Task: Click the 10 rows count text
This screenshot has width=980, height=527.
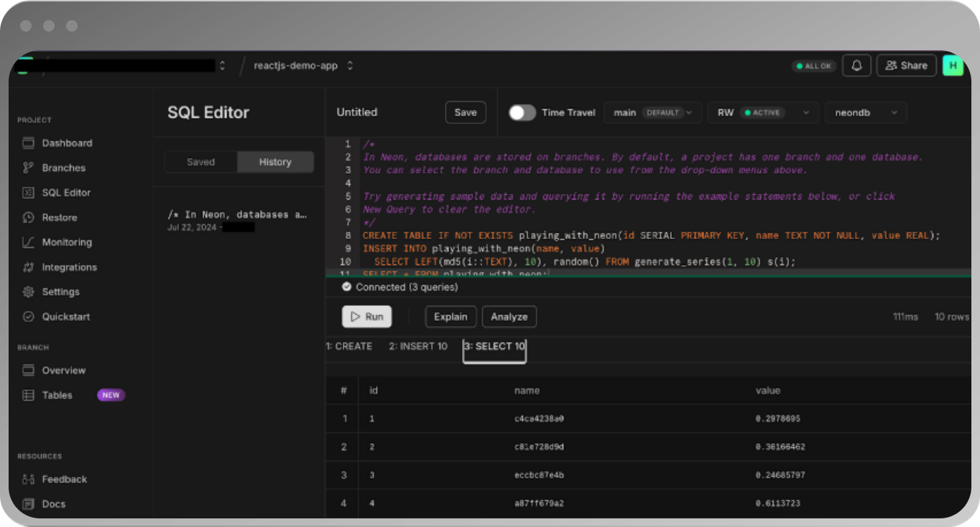Action: coord(951,317)
